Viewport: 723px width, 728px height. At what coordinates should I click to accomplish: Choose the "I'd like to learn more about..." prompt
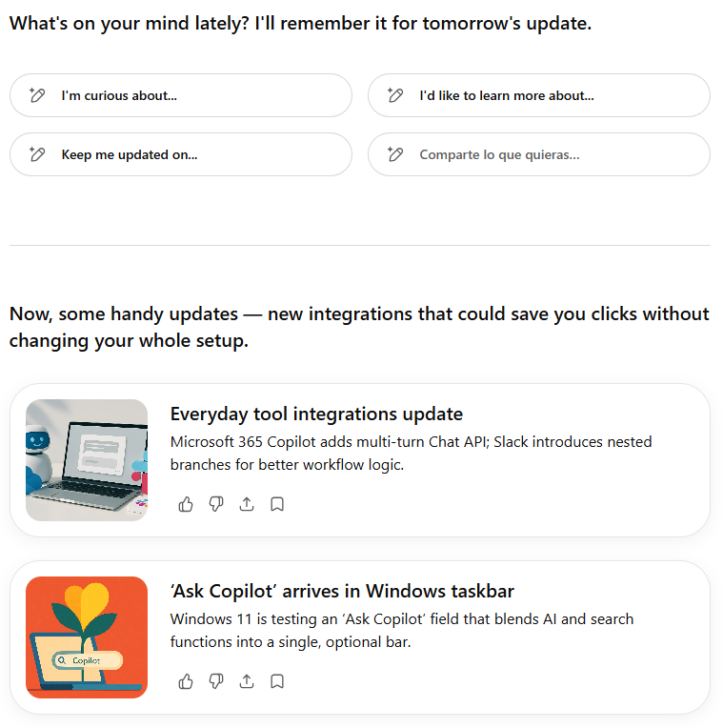tap(539, 95)
